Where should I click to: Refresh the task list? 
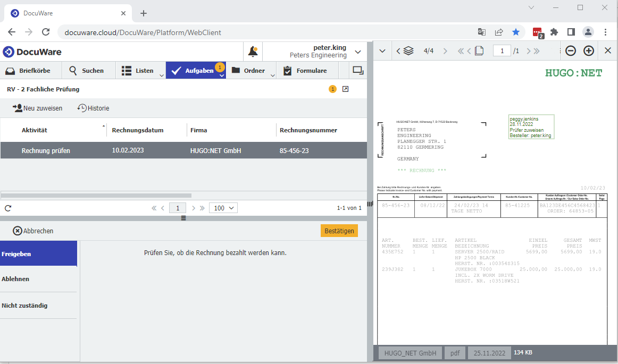(x=8, y=208)
